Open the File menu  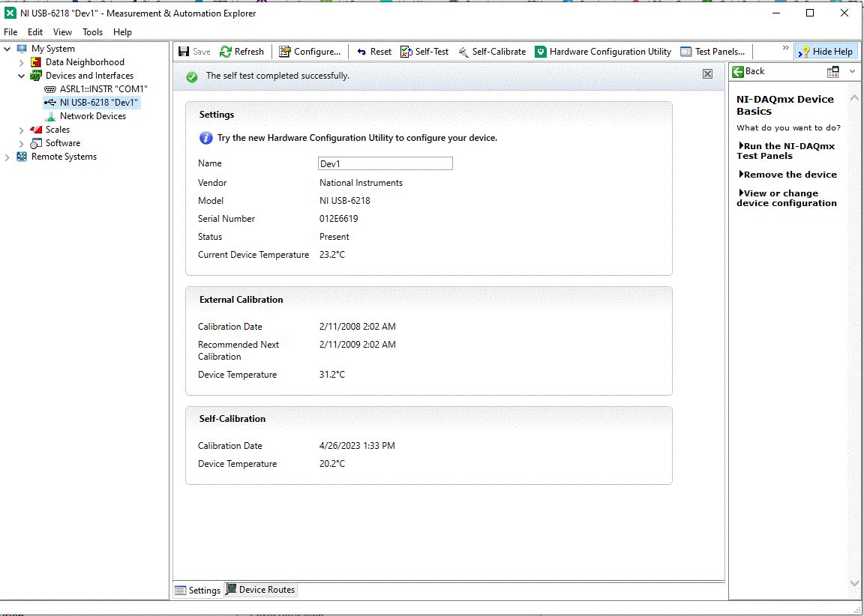[x=10, y=32]
